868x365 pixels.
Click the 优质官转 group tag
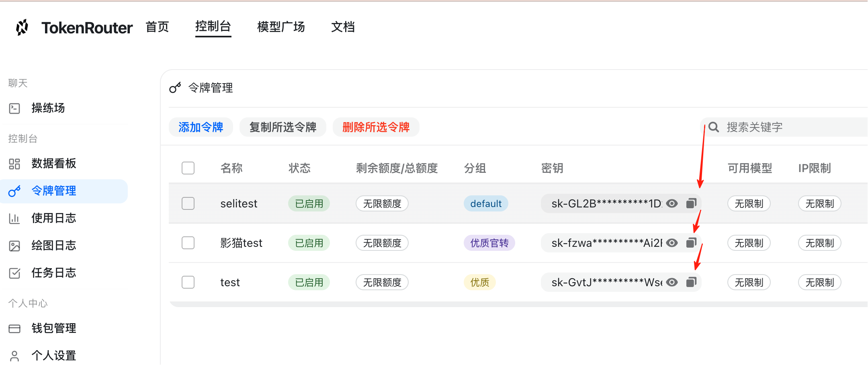click(x=489, y=243)
